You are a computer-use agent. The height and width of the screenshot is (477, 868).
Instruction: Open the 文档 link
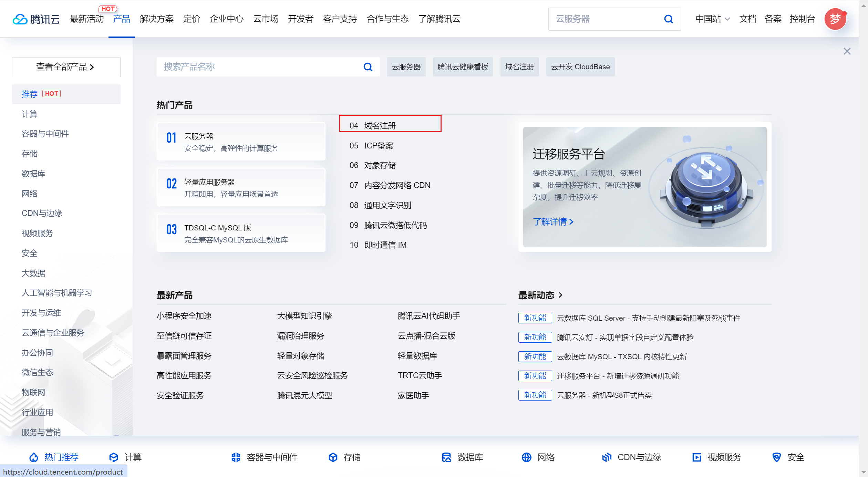(x=748, y=19)
